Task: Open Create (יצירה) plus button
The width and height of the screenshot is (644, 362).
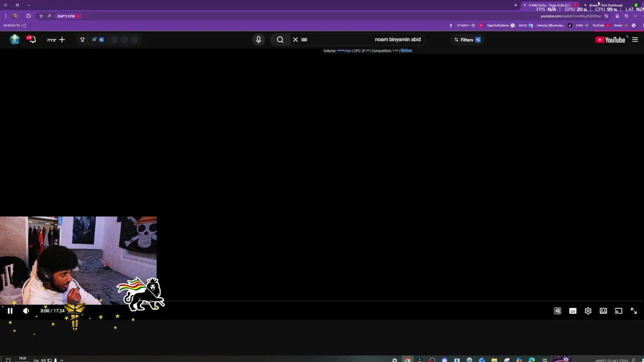Action: [x=56, y=40]
